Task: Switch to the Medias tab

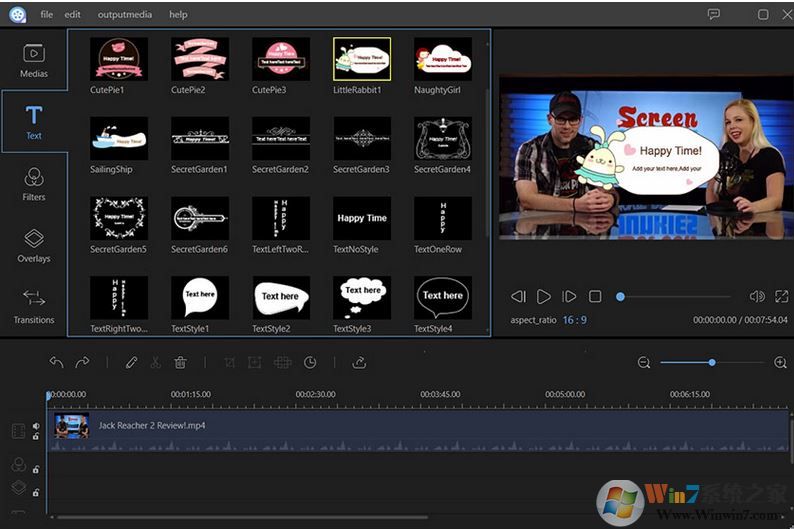Action: pyautogui.click(x=34, y=60)
